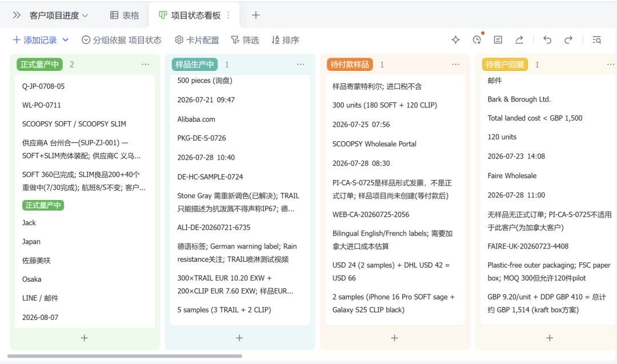This screenshot has height=364, width=617.
Task: Open the search records icon
Action: 596,40
